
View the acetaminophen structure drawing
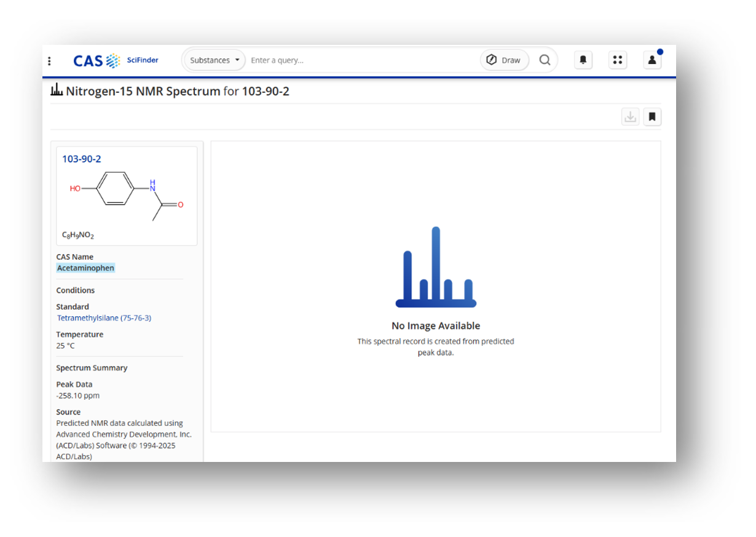(127, 196)
